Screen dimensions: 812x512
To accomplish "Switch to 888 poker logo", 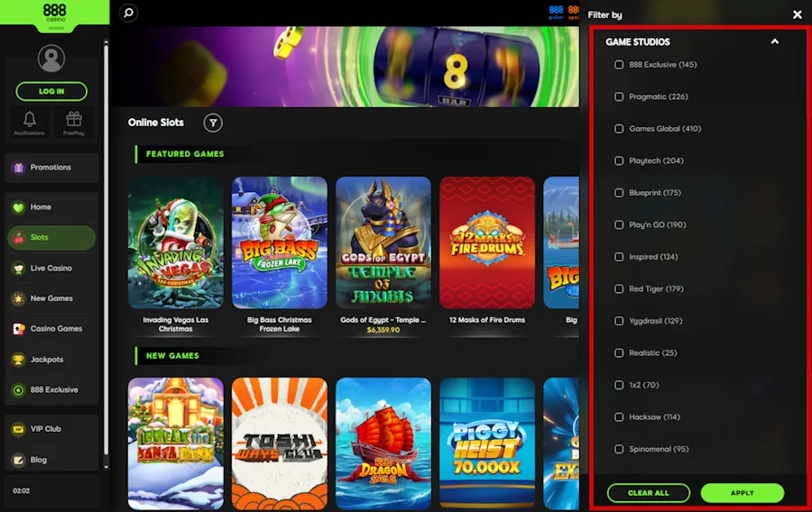I will pyautogui.click(x=556, y=13).
